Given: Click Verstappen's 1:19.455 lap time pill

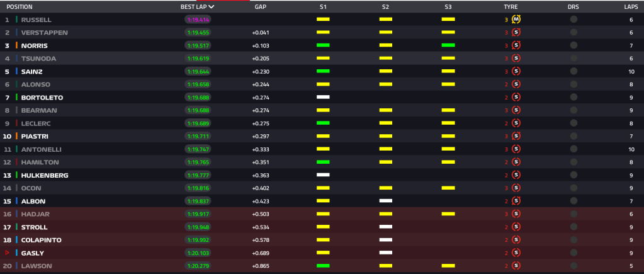Looking at the screenshot, I should coord(198,33).
